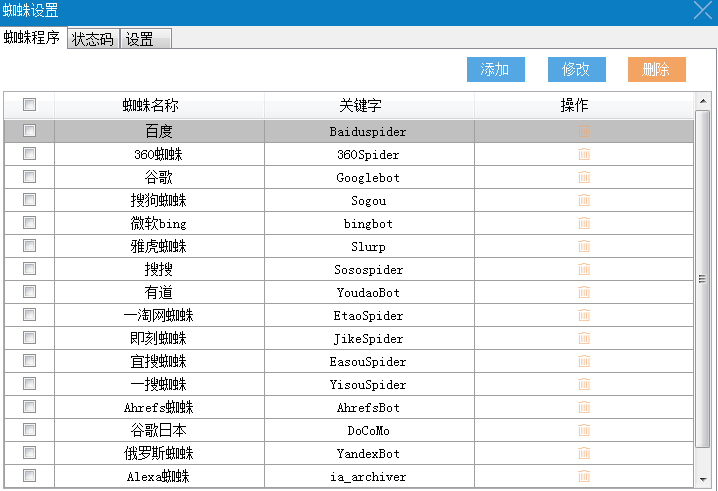Viewport: 718px width, 491px height.
Task: Click the EtaoSpider keyword cell
Action: click(369, 316)
